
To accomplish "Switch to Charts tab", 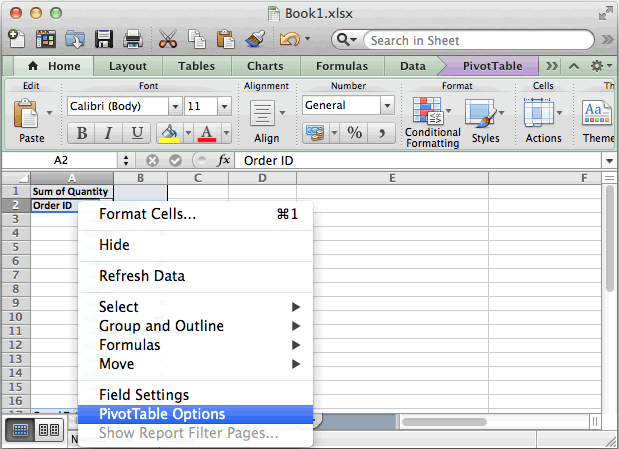I will pyautogui.click(x=265, y=66).
